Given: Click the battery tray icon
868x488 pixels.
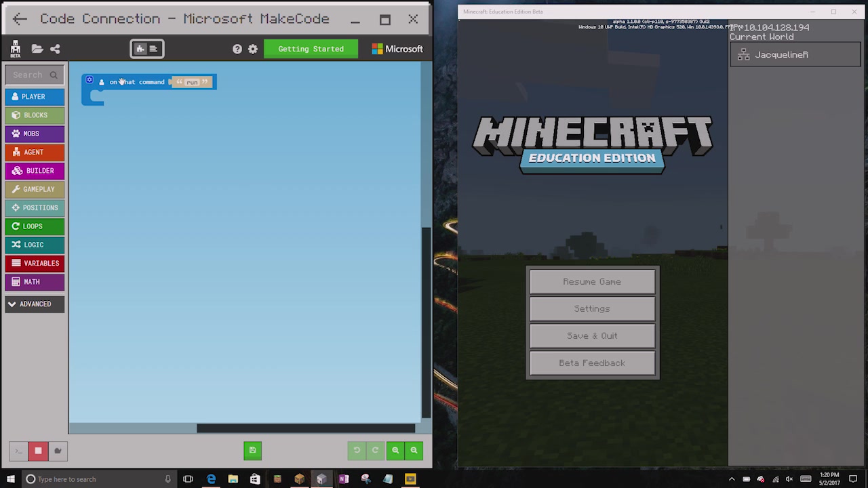Looking at the screenshot, I should click(747, 479).
